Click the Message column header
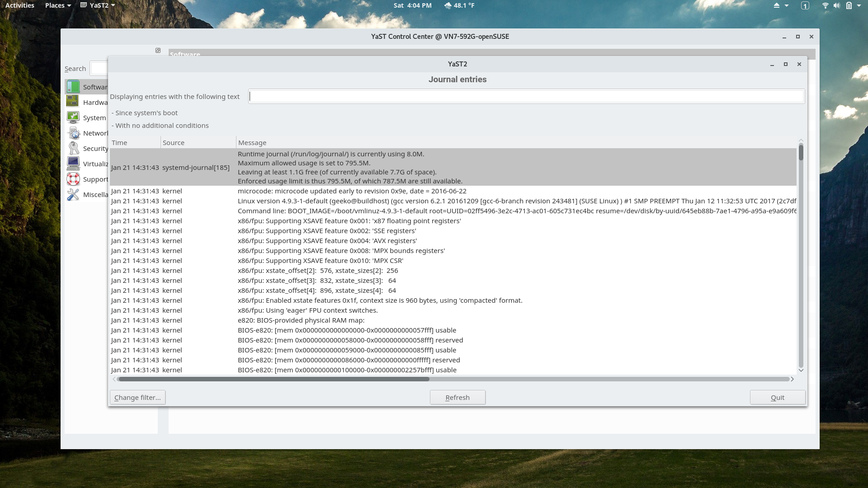This screenshot has width=868, height=488. [516, 142]
